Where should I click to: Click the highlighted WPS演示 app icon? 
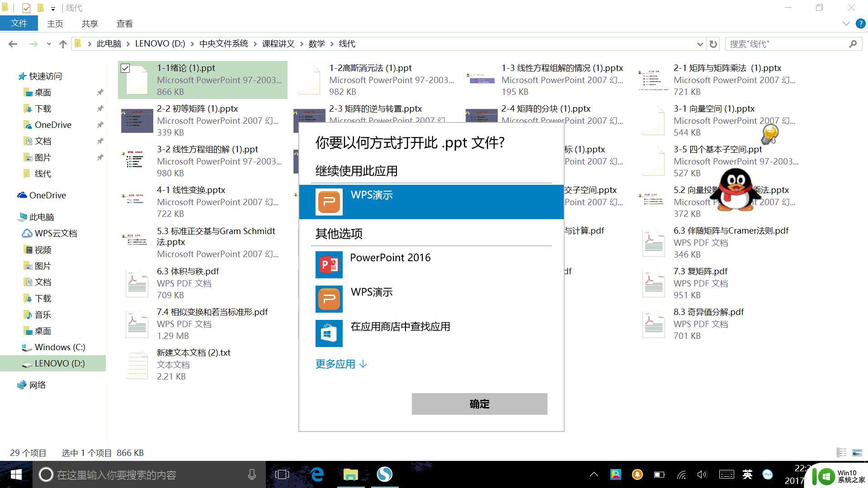pos(329,202)
